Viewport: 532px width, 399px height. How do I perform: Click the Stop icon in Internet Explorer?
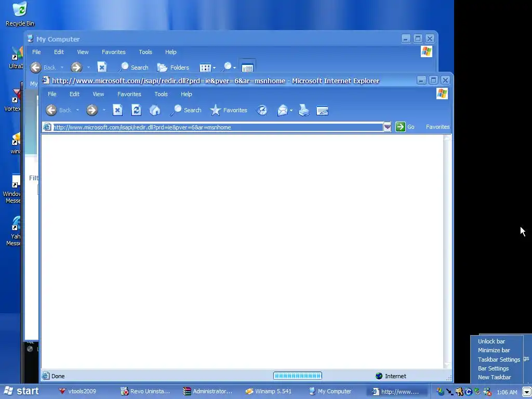[117, 110]
